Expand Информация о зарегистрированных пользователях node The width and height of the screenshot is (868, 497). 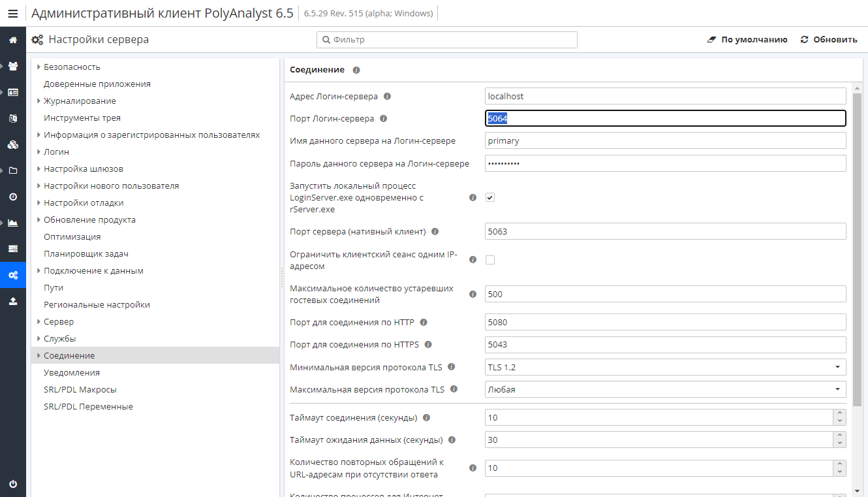(39, 135)
